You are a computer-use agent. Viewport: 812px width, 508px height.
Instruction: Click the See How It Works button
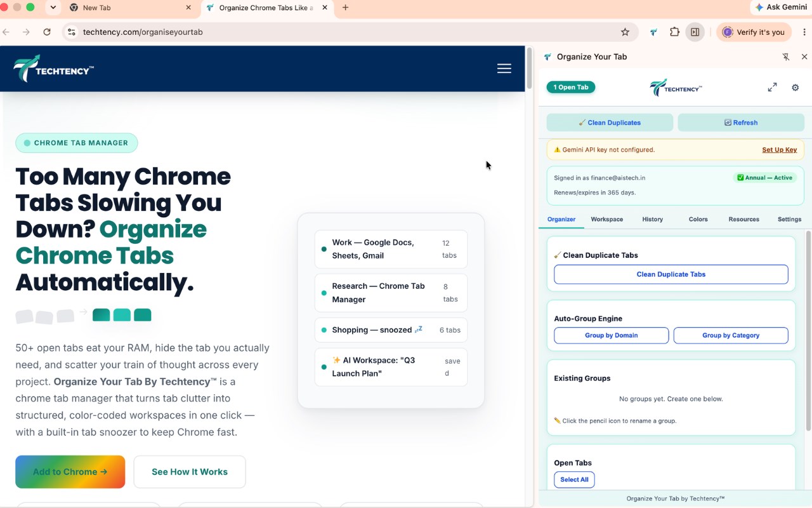coord(190,472)
